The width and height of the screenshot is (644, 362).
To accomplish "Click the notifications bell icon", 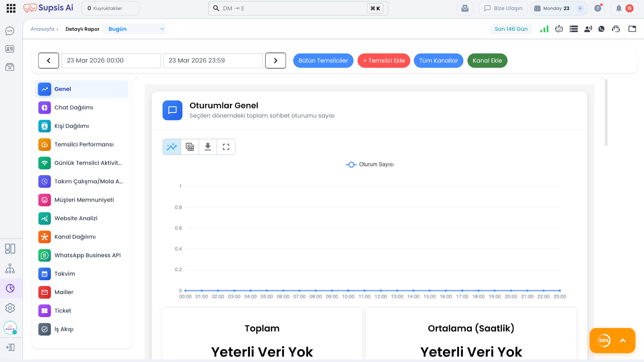I will point(619,8).
